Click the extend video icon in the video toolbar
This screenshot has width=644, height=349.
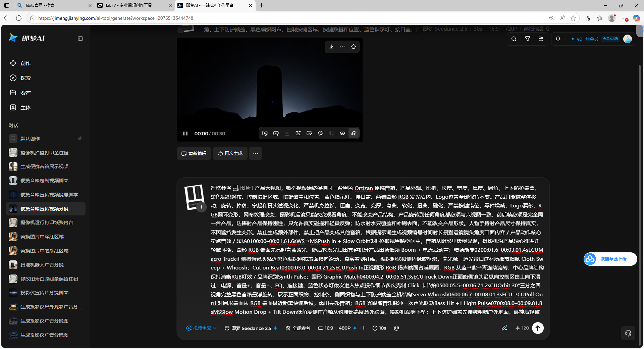(276, 133)
